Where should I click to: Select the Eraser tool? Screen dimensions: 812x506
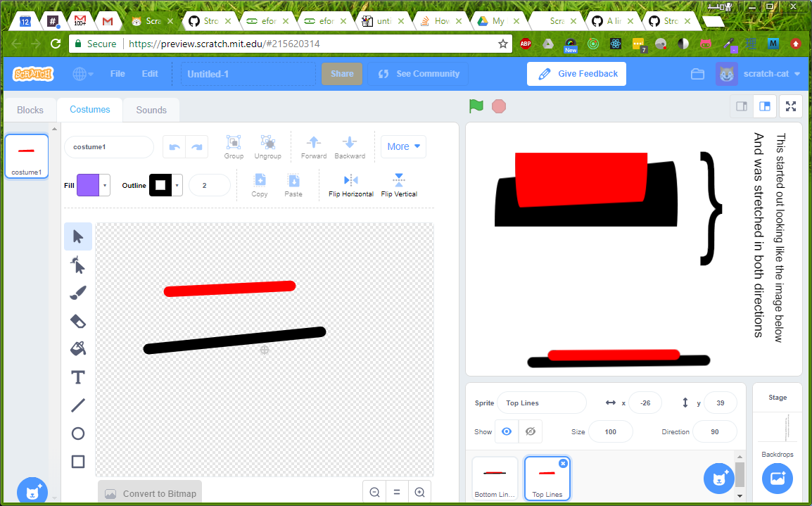pyautogui.click(x=78, y=321)
